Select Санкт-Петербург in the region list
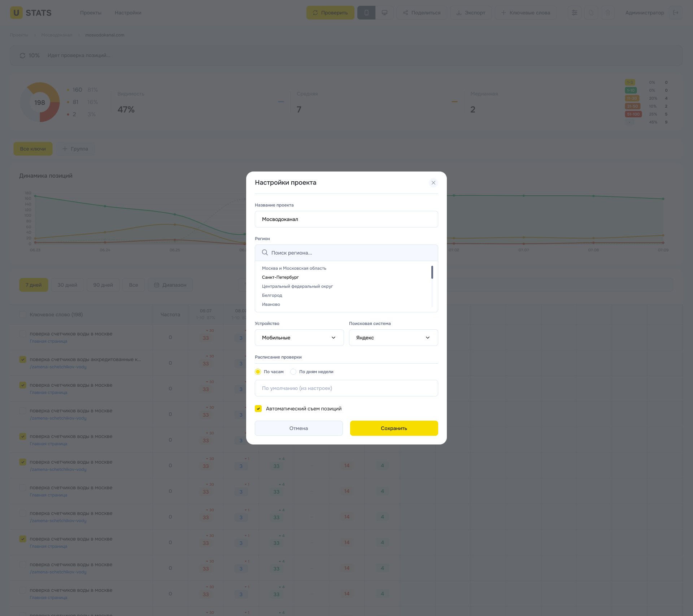The image size is (693, 616). [280, 277]
